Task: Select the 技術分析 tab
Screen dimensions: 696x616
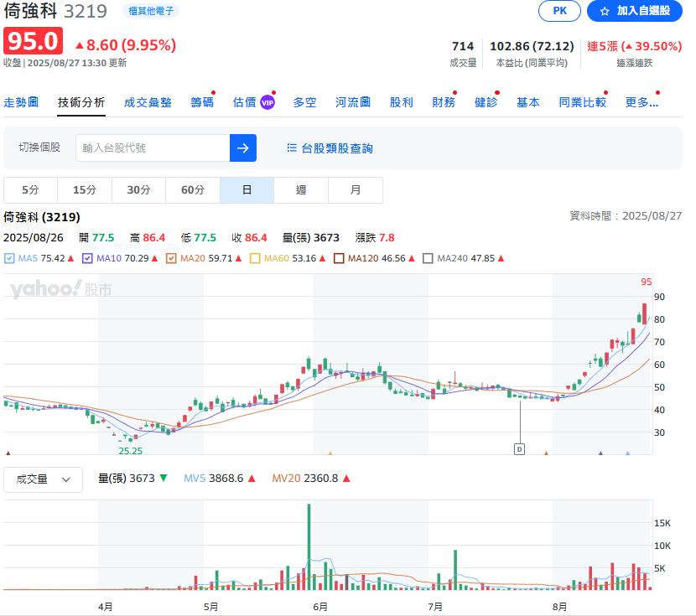Action: point(81,102)
